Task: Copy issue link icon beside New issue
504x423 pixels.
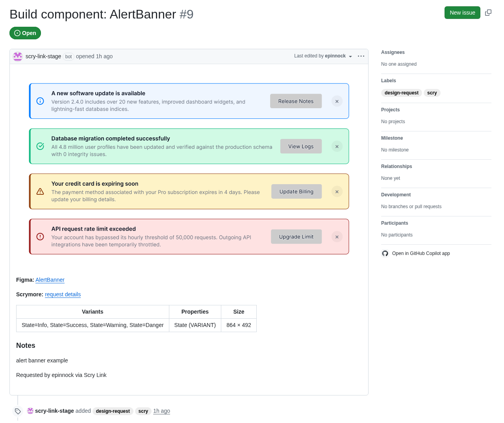Action: pyautogui.click(x=488, y=13)
